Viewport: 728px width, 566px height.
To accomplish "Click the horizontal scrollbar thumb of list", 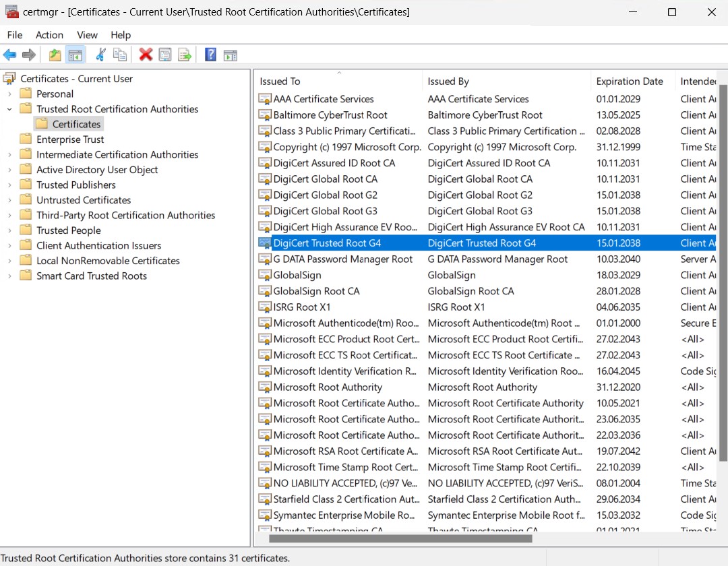I will (x=400, y=538).
